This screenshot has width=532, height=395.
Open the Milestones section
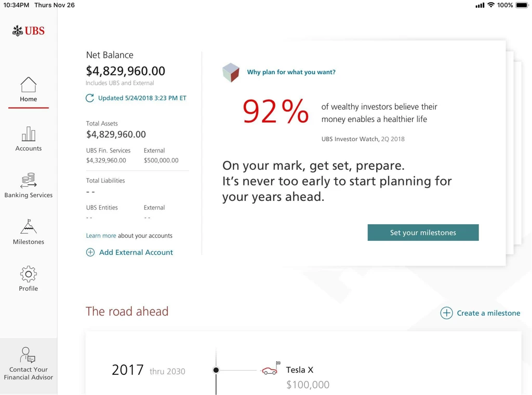[28, 231]
